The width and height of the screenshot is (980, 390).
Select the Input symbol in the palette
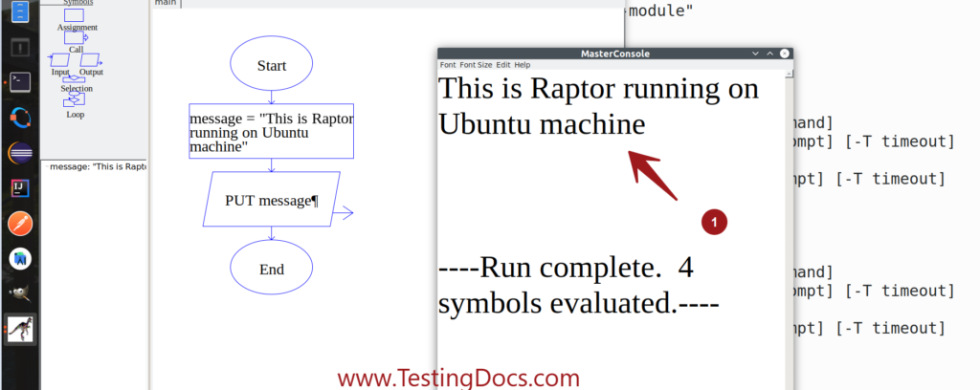(60, 60)
